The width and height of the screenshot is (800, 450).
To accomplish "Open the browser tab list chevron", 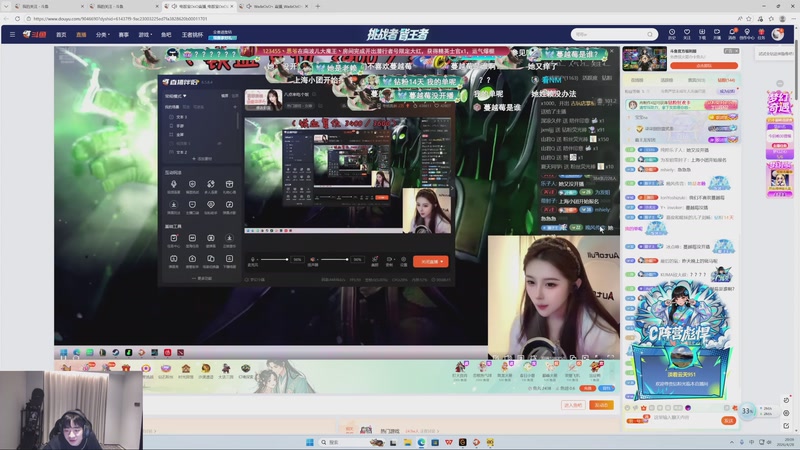I will (x=6, y=6).
